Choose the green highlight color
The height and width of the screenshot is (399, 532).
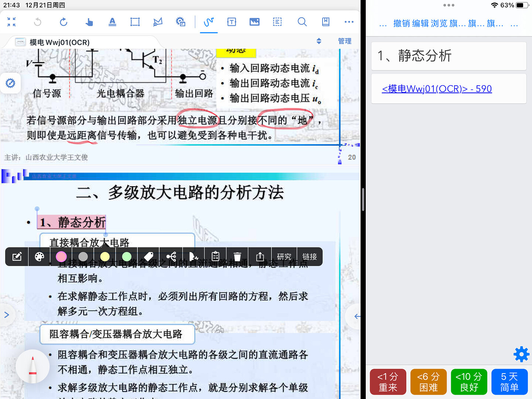(x=127, y=257)
